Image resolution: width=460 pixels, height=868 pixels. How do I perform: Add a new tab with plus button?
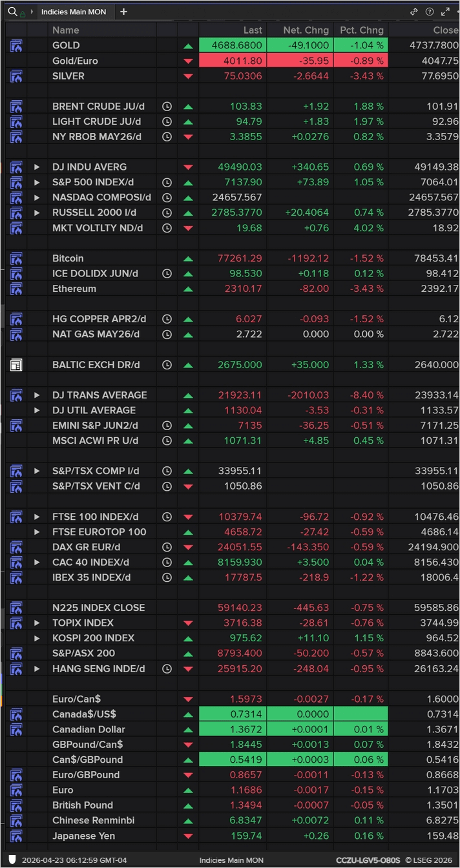click(124, 12)
